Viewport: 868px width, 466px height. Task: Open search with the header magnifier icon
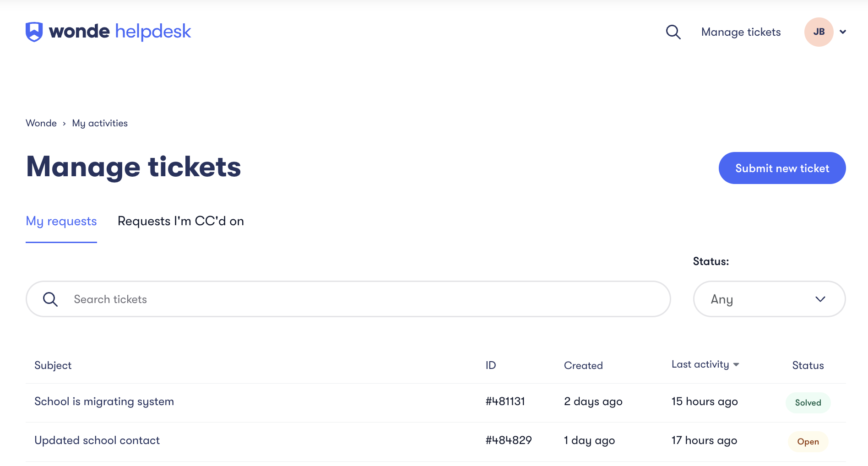point(673,32)
